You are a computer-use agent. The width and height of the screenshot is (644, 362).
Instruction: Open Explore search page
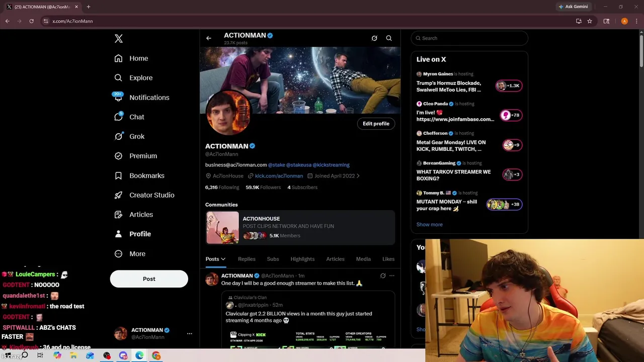point(133,78)
